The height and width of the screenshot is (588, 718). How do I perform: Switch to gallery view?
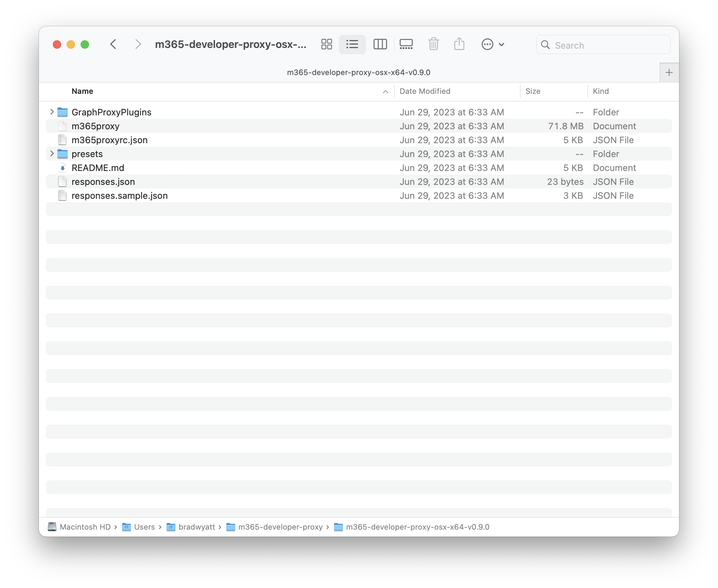pos(406,44)
